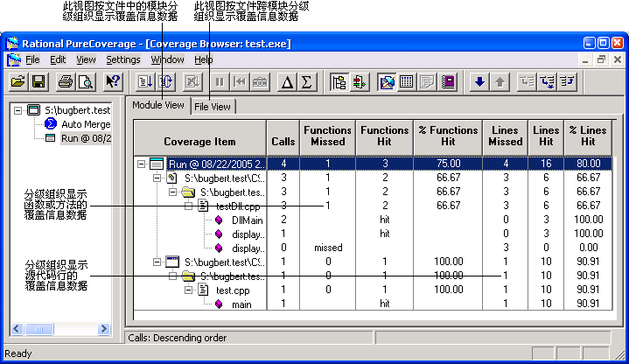629x364 pixels.
Task: Open the grid function list icon
Action: click(x=407, y=82)
